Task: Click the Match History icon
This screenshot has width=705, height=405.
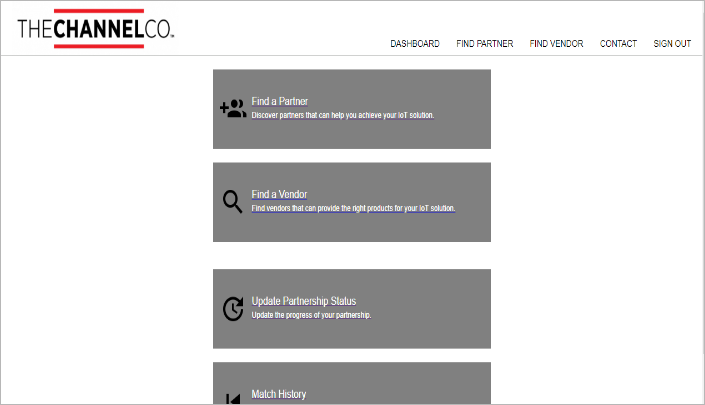Action: pos(233,399)
